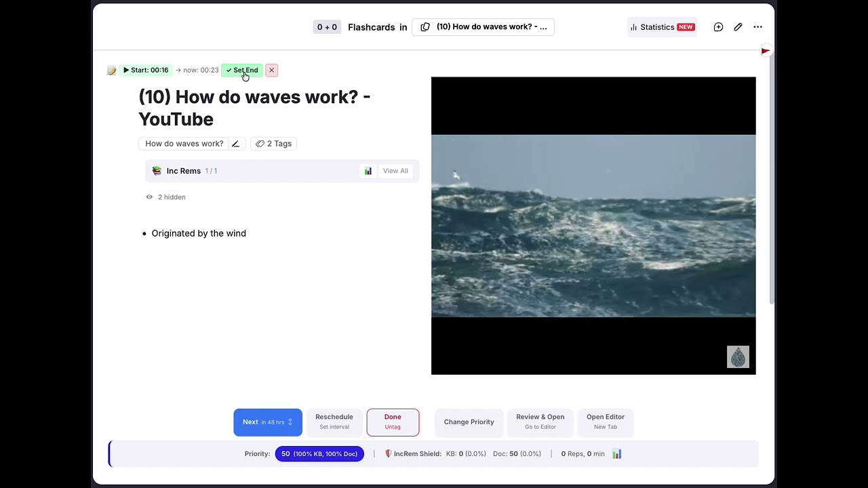
Task: Click the pencil icon beside document name
Action: tap(235, 144)
